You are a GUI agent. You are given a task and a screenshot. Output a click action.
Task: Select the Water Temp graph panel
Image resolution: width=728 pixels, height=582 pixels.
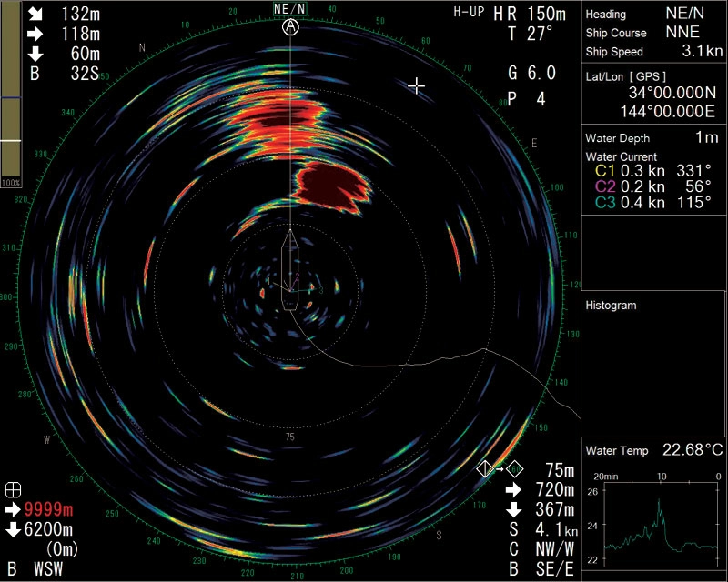[x=653, y=509]
